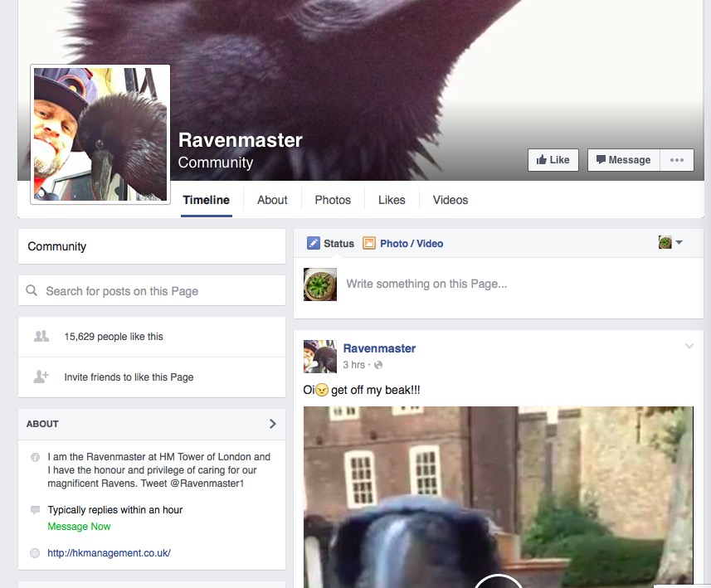
Task: Click the 3 hrs post timestamp
Action: [x=353, y=365]
